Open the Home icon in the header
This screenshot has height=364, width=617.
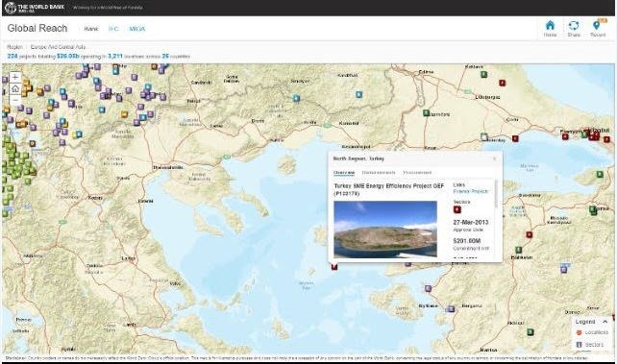(550, 28)
